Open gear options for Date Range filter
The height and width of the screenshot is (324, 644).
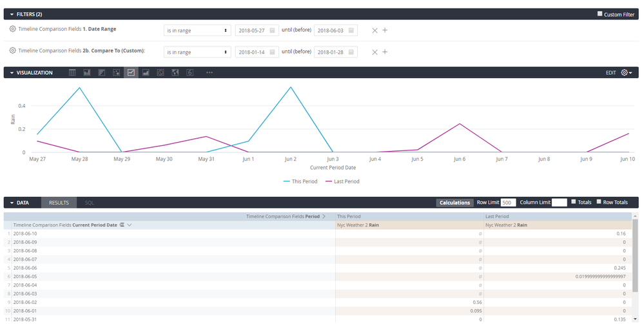[12, 29]
